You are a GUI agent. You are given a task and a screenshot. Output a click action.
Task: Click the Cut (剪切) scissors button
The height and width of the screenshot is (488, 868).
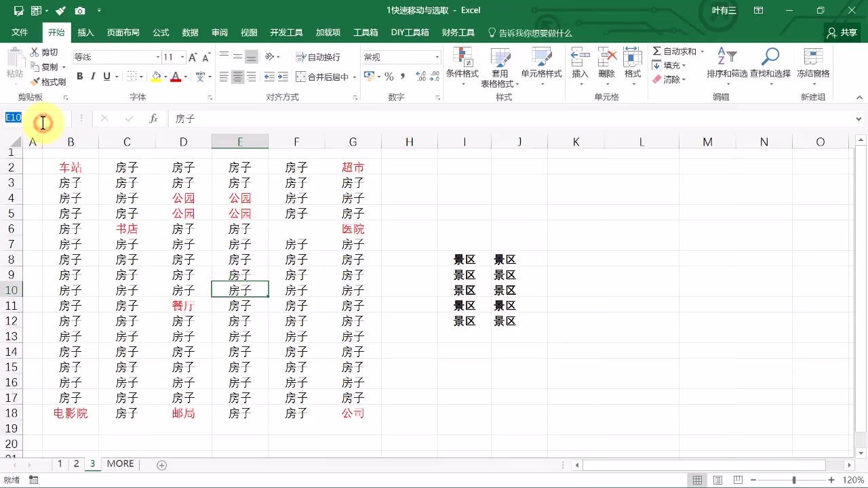45,52
